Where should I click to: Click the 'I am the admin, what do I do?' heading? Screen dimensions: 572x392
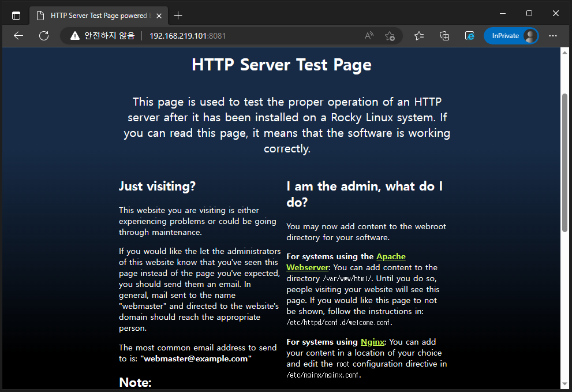click(x=364, y=194)
